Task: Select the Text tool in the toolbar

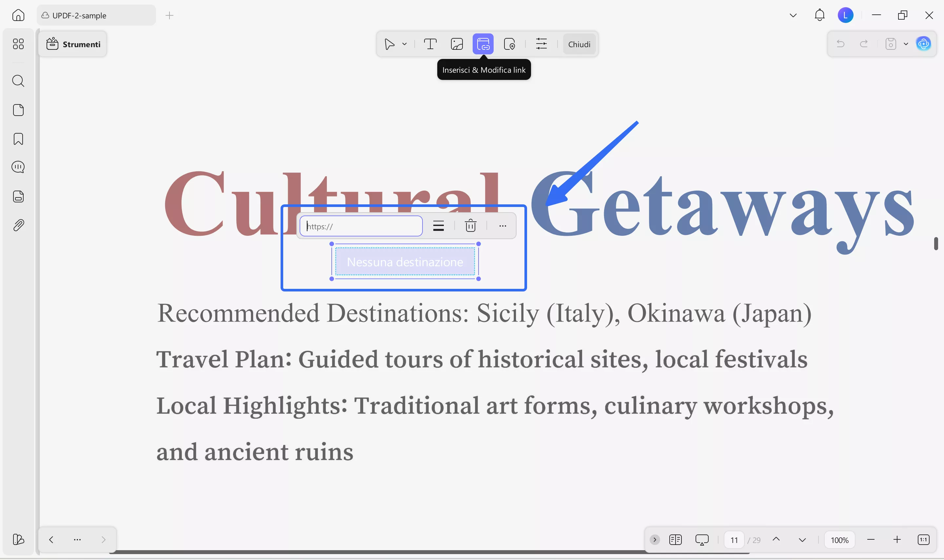Action: 430,44
